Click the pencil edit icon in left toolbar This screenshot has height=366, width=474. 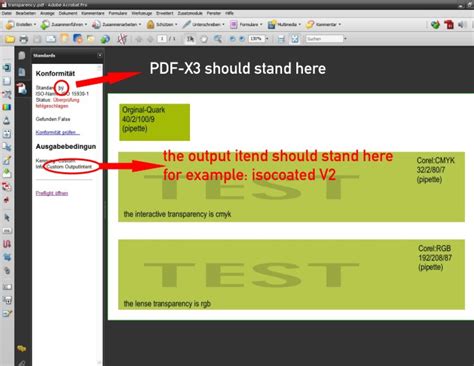coord(7,160)
